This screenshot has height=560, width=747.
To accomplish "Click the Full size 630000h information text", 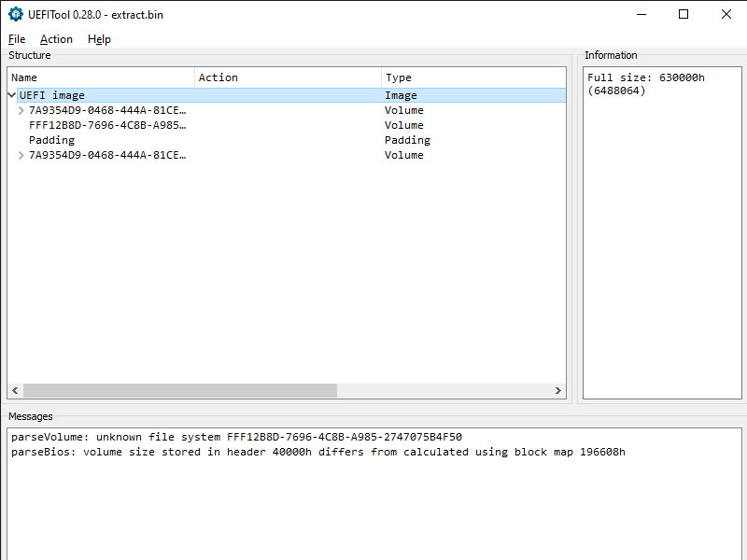I will (x=645, y=84).
